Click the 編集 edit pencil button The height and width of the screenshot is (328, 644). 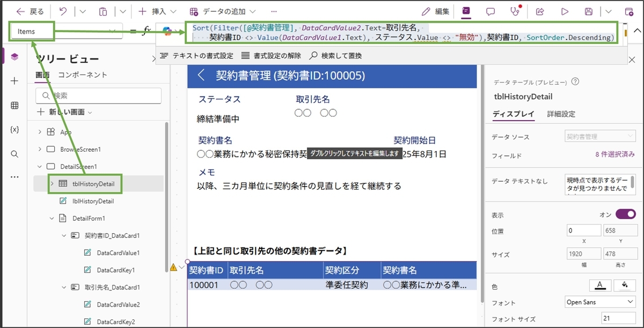click(x=435, y=11)
